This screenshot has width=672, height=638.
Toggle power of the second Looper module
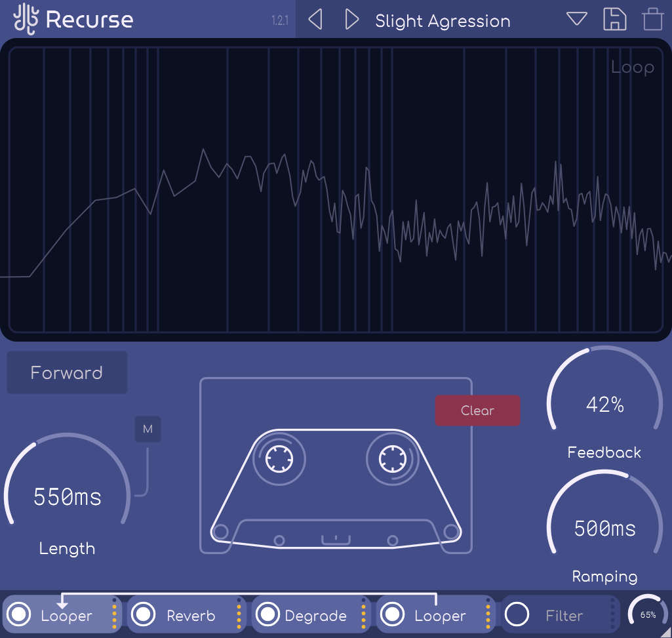pyautogui.click(x=392, y=614)
